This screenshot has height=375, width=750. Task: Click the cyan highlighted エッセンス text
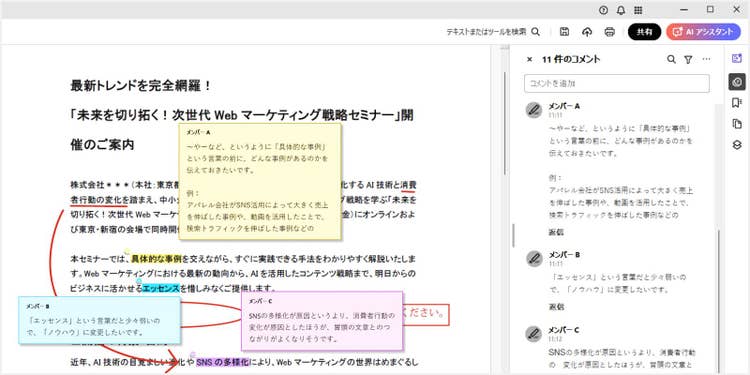point(161,288)
